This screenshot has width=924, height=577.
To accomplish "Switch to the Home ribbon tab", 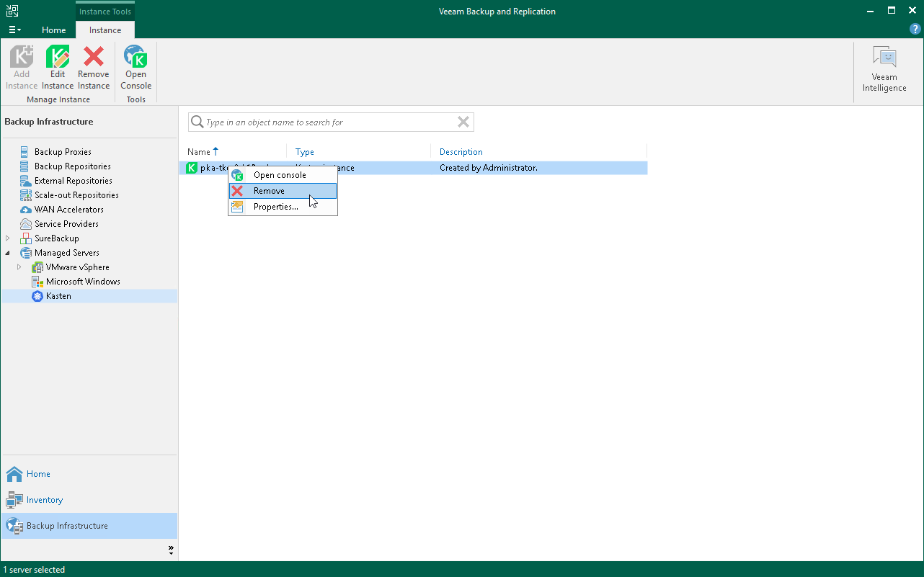I will (x=54, y=30).
